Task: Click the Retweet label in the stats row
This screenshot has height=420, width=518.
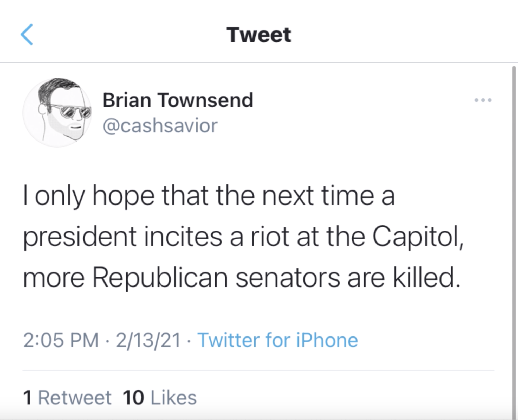Action: pyautogui.click(x=75, y=398)
